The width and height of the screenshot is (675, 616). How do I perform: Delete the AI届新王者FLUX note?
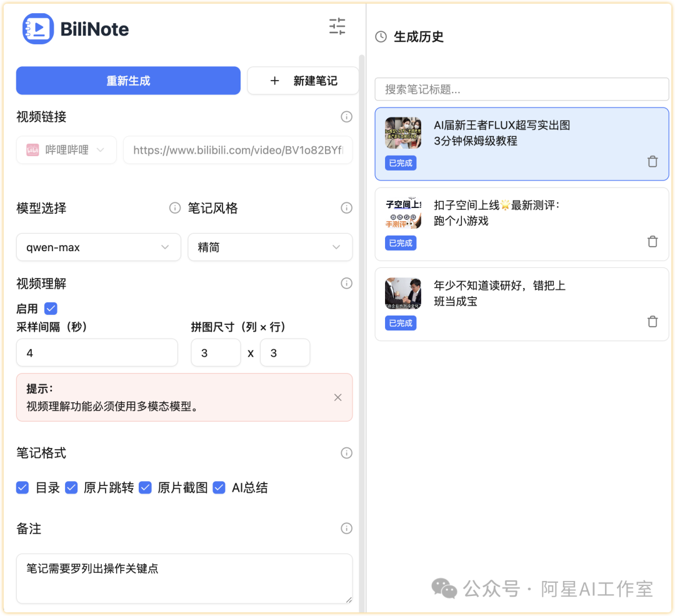(652, 161)
